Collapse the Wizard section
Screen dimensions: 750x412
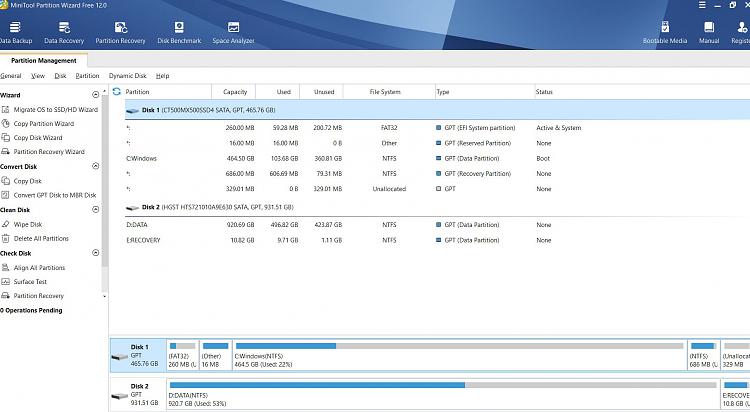point(96,95)
